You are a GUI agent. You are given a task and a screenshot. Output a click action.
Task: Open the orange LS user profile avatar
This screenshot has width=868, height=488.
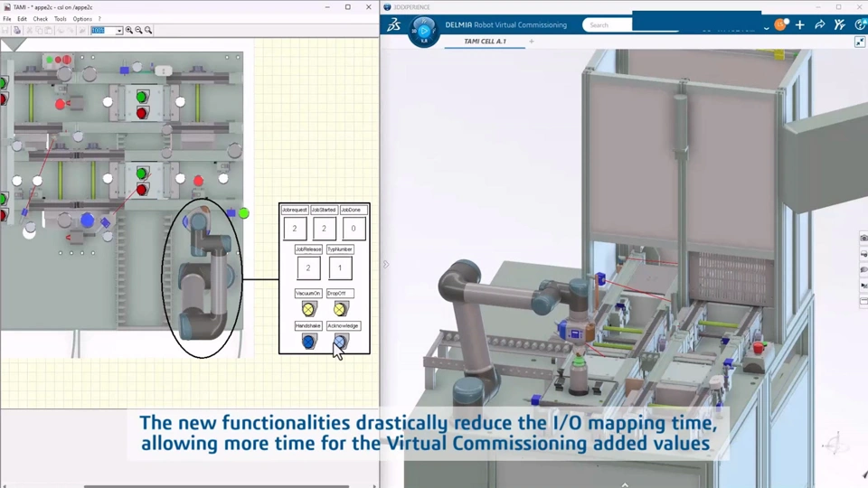781,25
